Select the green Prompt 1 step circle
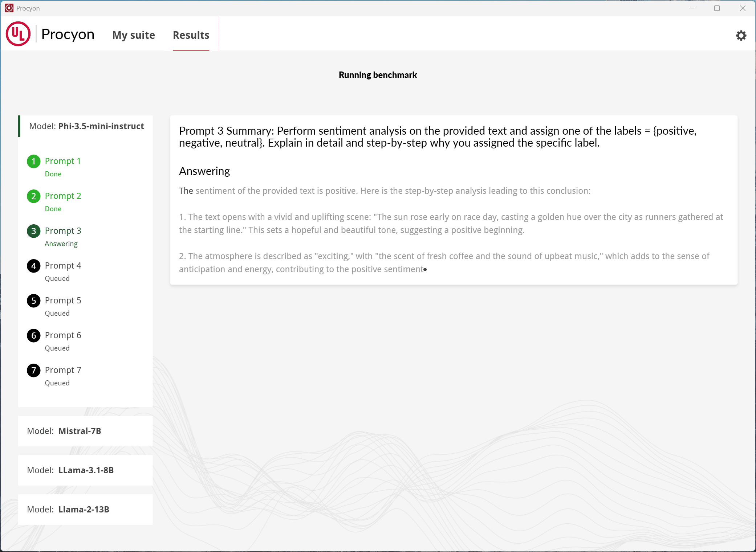 [34, 161]
